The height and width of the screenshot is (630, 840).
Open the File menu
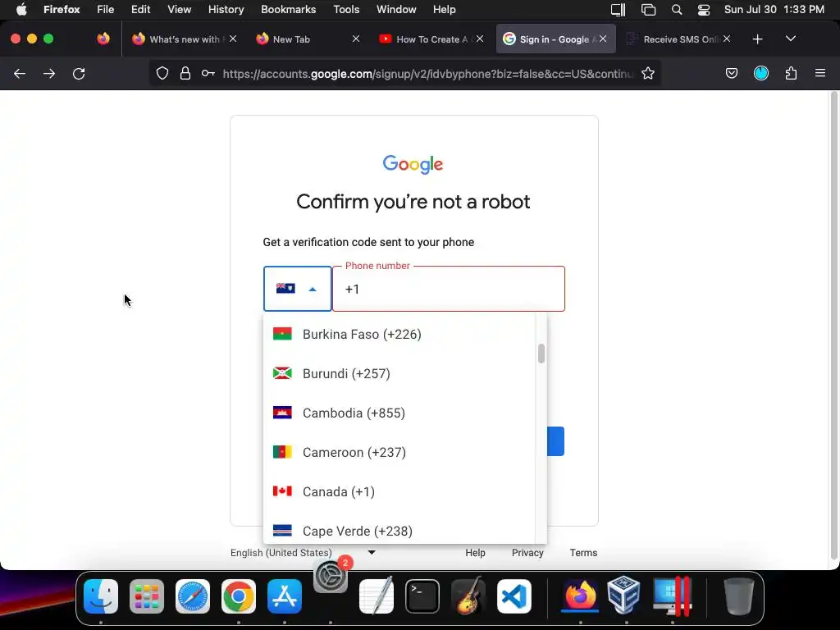click(105, 9)
